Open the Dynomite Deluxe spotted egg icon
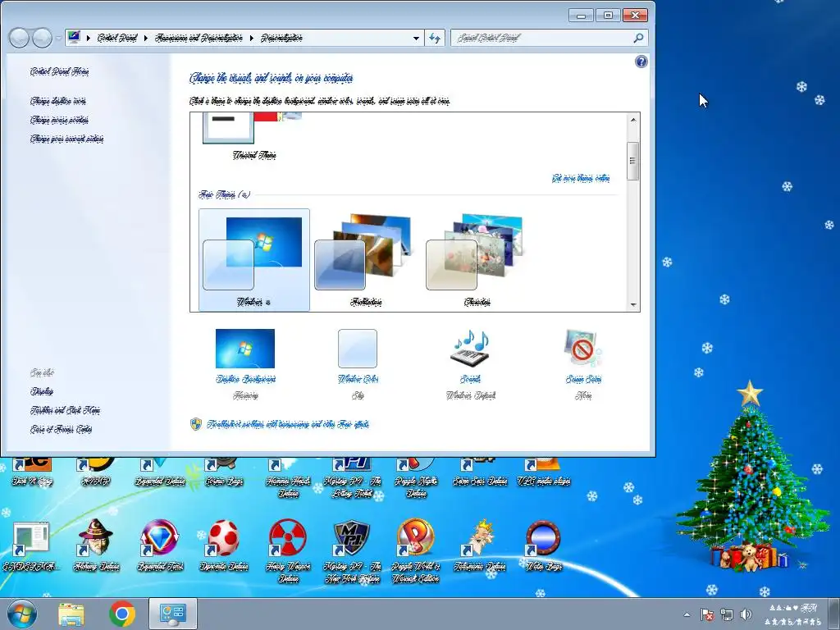This screenshot has width=840, height=630. click(224, 545)
